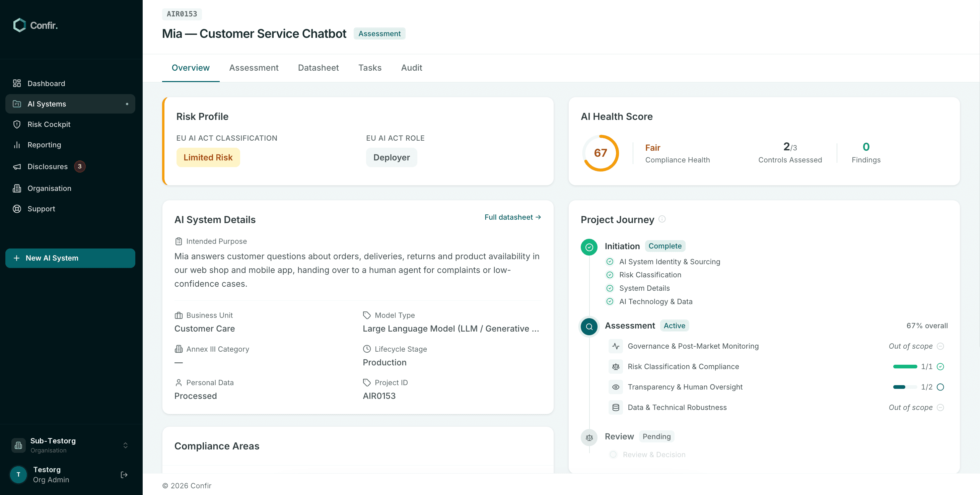Click the Review & Decision step circle
Viewport: 980px width, 495px height.
tap(613, 455)
